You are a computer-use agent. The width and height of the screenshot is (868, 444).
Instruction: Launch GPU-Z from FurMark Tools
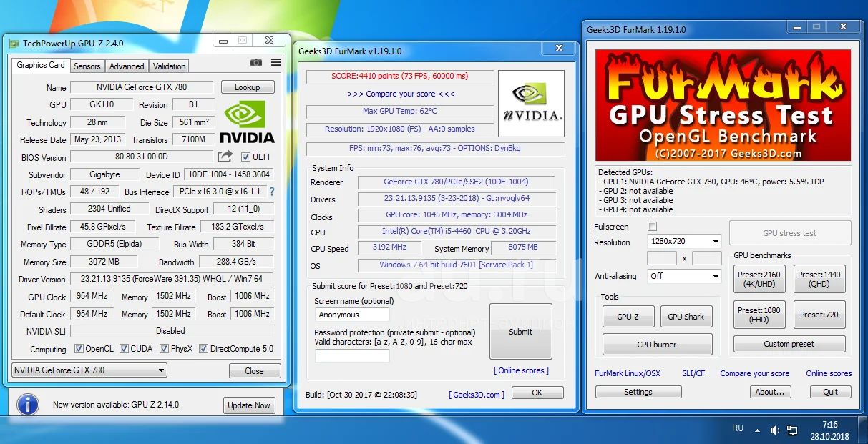click(x=628, y=317)
